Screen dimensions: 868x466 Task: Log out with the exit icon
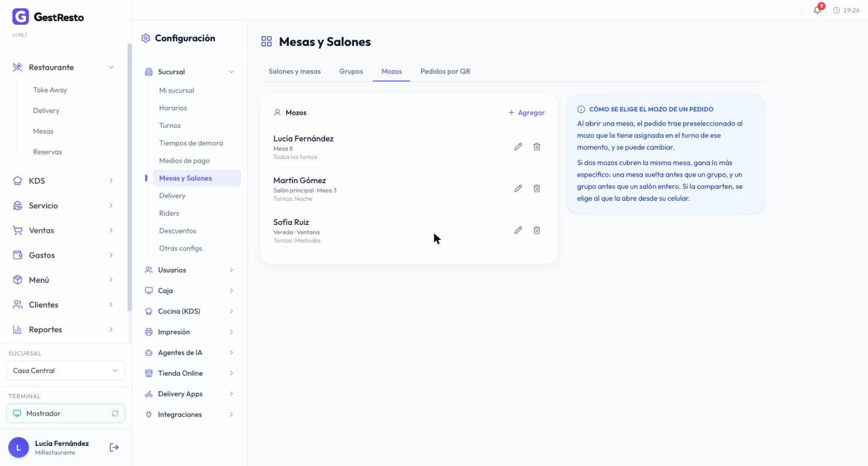(114, 448)
